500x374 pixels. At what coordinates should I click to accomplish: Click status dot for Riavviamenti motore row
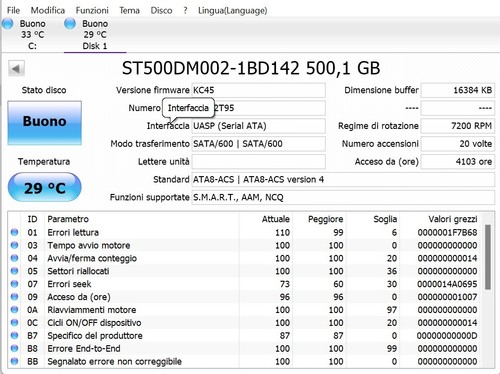(14, 310)
